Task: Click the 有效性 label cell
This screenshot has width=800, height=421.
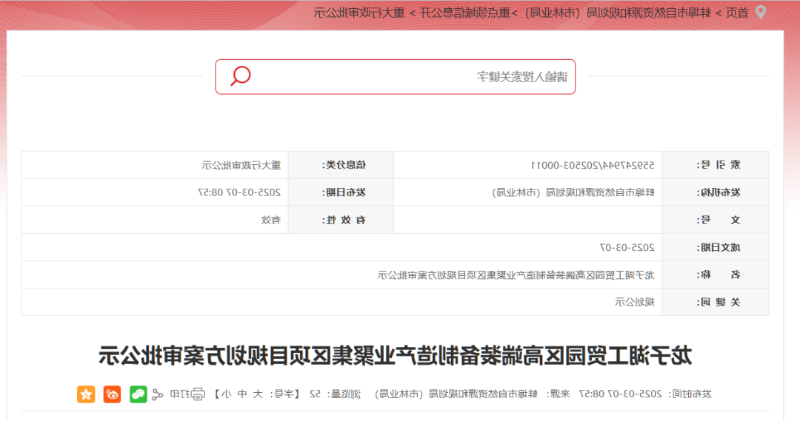Action: pyautogui.click(x=341, y=220)
